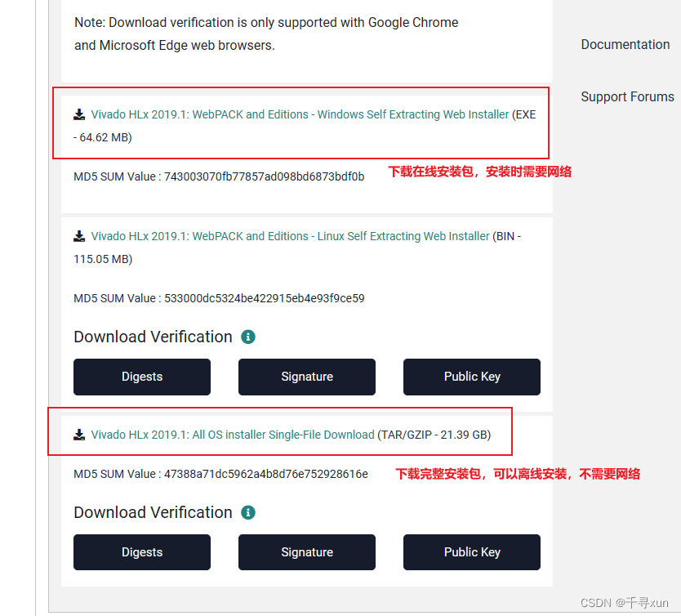Image resolution: width=681 pixels, height=616 pixels.
Task: Click the note about Google Chrome download verification
Action: click(x=266, y=33)
